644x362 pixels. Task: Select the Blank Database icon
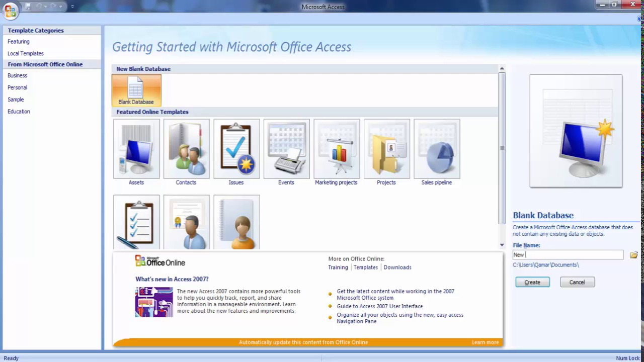pos(136,90)
